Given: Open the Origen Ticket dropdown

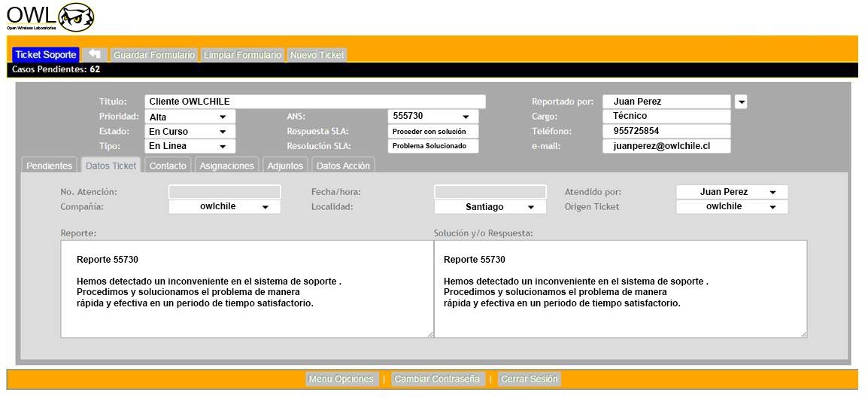Looking at the screenshot, I should point(732,206).
